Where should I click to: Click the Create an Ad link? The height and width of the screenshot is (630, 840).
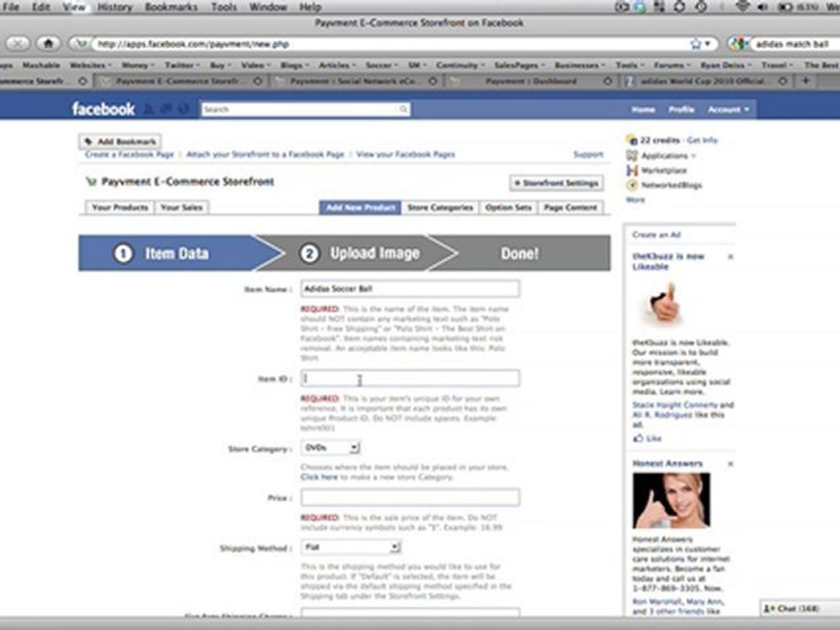[x=656, y=235]
